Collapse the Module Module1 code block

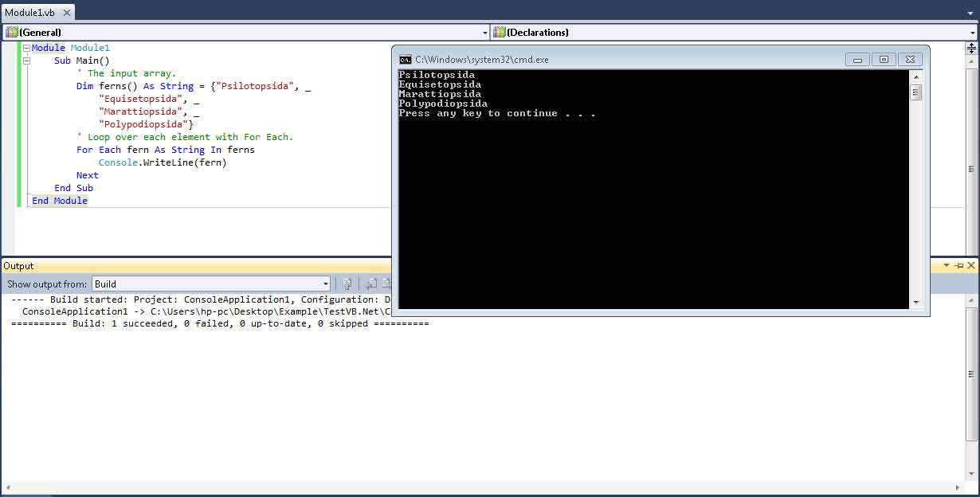[25, 49]
